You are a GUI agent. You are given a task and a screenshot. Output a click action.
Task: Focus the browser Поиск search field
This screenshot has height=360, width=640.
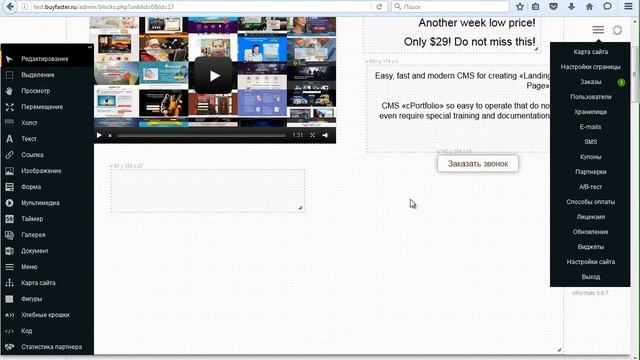pyautogui.click(x=450, y=7)
